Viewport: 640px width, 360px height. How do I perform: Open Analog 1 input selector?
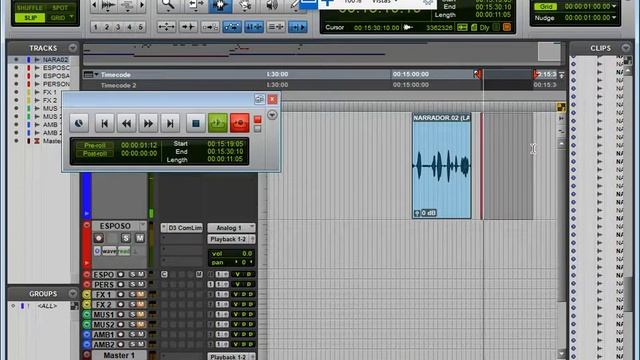231,228
